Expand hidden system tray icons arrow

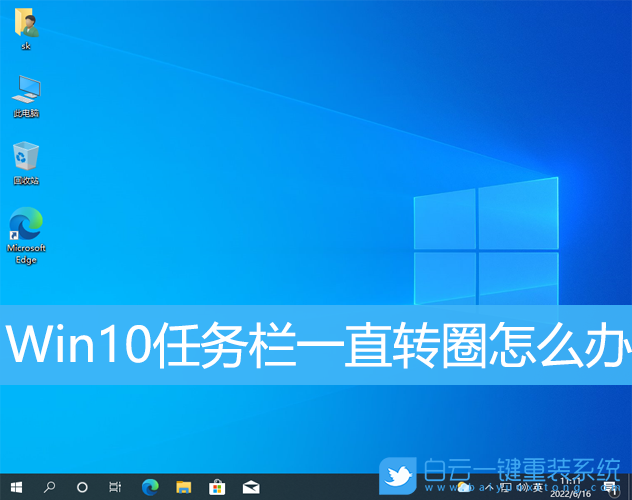click(489, 487)
